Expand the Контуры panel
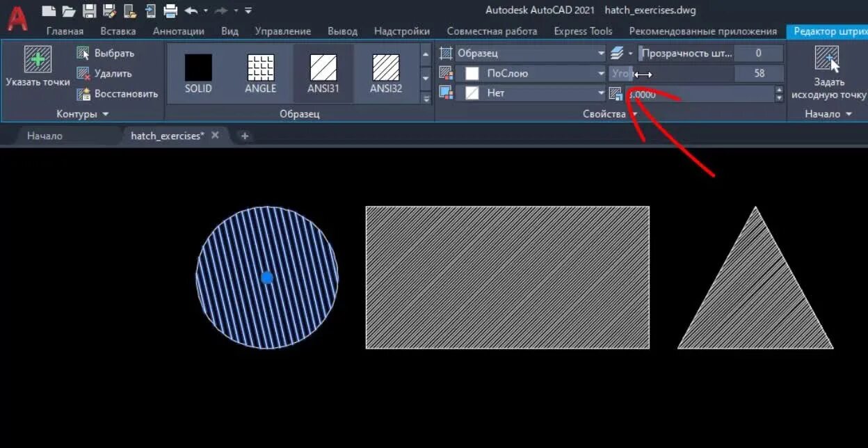The image size is (868, 448). pos(83,113)
